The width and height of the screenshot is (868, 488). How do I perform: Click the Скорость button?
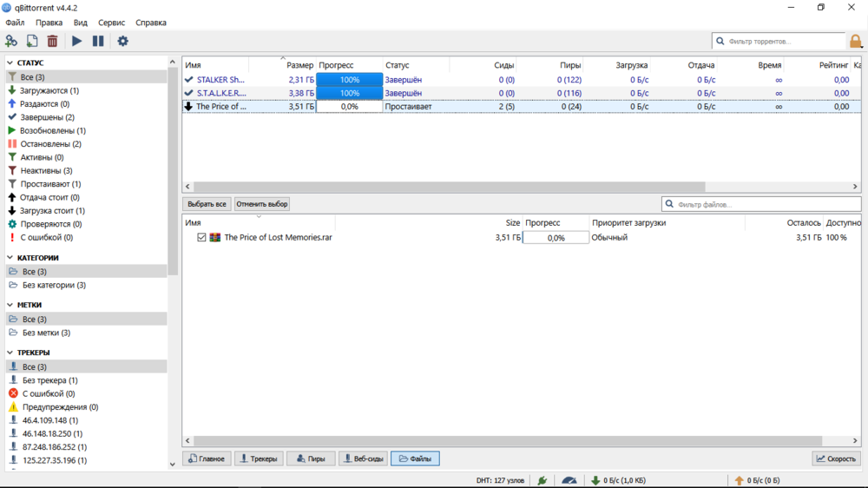coord(836,458)
